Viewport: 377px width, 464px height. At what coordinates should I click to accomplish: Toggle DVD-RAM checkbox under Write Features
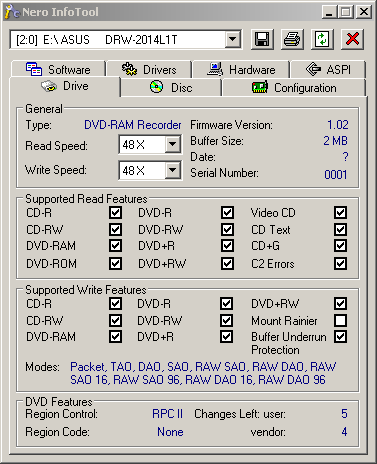(115, 337)
